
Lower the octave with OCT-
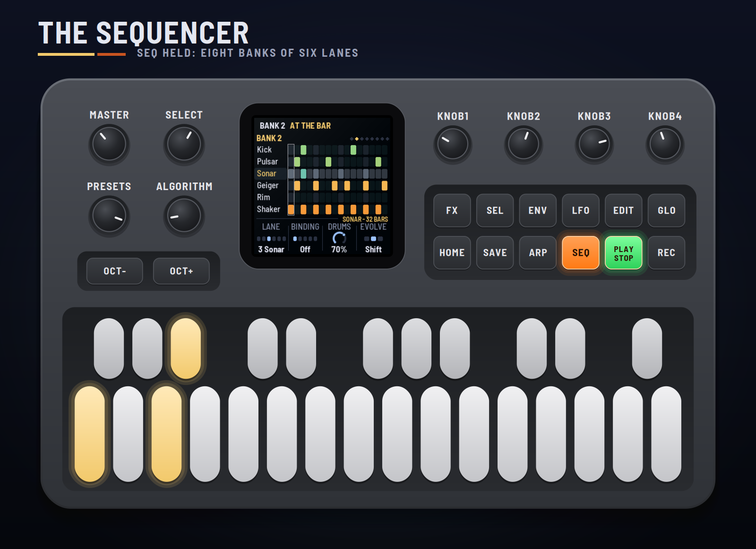(x=115, y=271)
